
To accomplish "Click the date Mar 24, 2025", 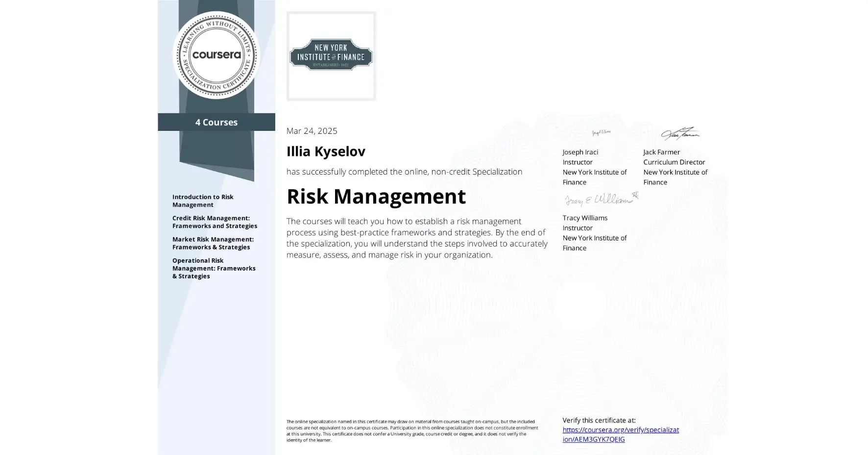I will pos(312,131).
